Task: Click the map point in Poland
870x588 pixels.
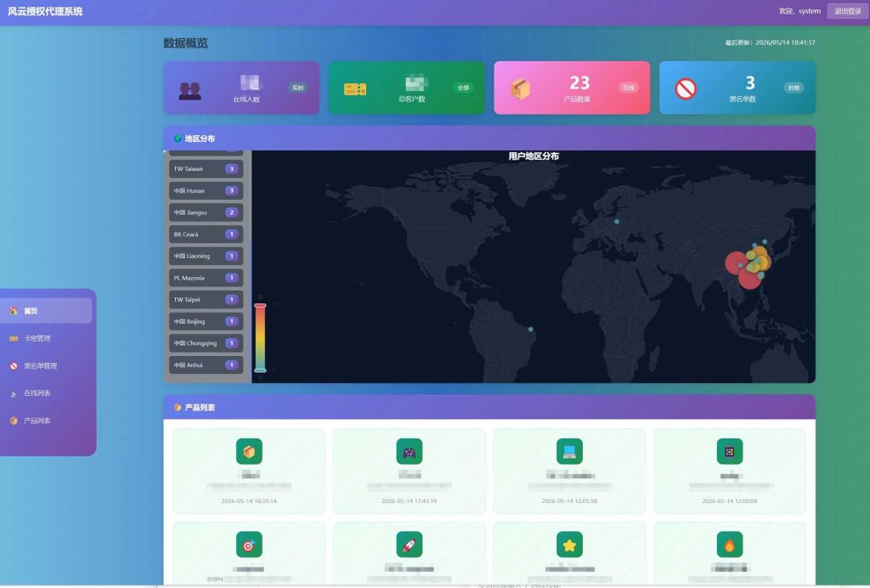Action: [x=617, y=222]
